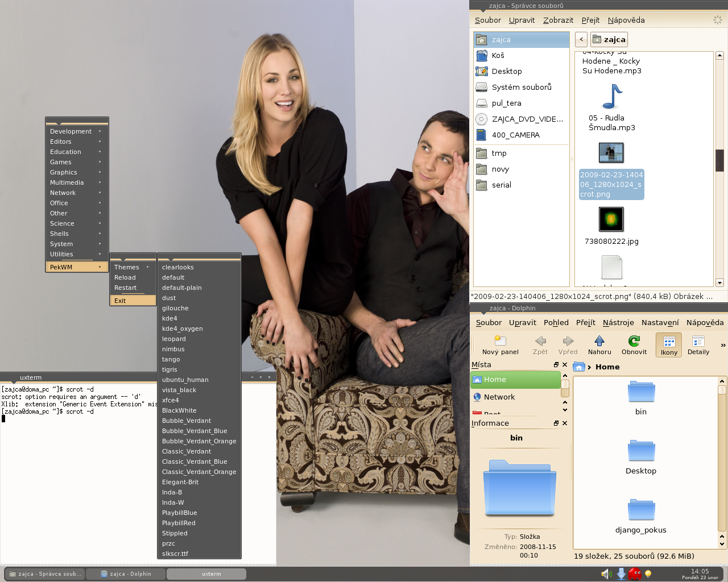The image size is (728, 582).
Task: Click the clock showing 14:05
Action: coord(700,571)
